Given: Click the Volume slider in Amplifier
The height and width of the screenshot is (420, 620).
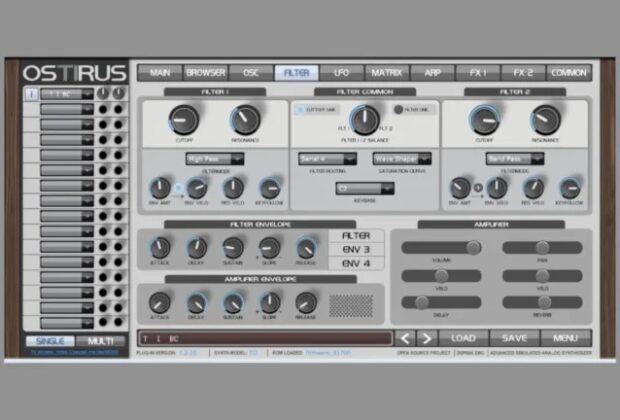Looking at the screenshot, I should [441, 248].
